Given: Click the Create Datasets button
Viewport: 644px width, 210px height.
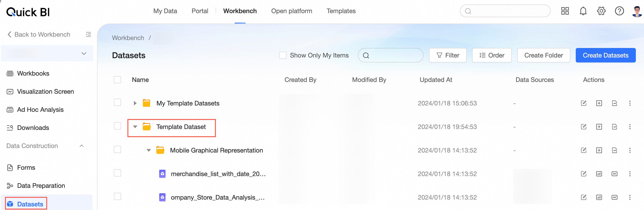Looking at the screenshot, I should tap(605, 55).
